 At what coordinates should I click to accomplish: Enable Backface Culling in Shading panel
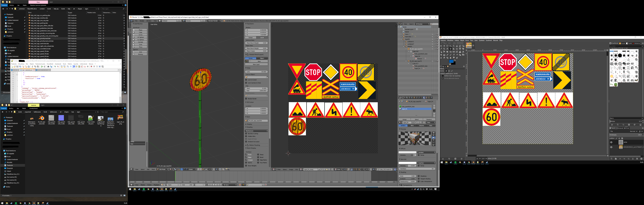point(246,134)
